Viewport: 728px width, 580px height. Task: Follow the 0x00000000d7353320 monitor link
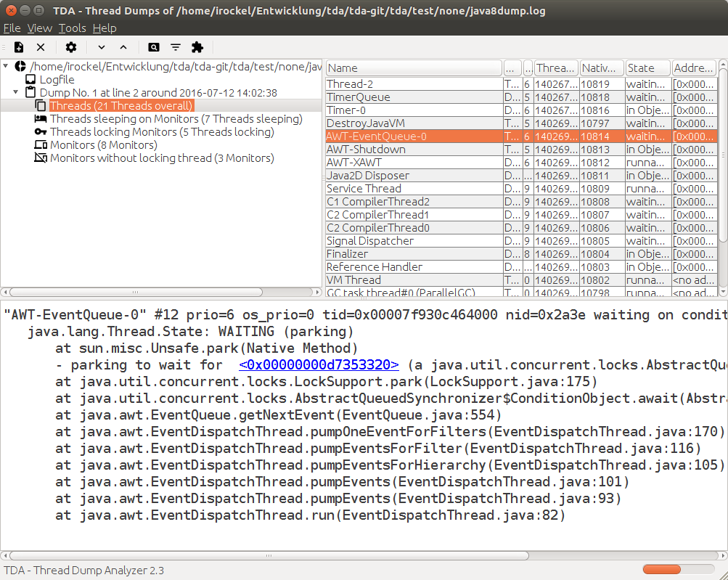pyautogui.click(x=319, y=365)
